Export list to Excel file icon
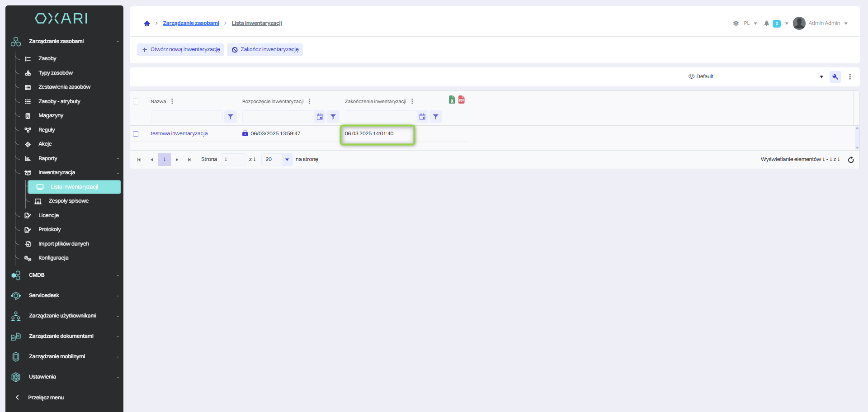Viewport: 868px width, 412px height. (x=452, y=99)
